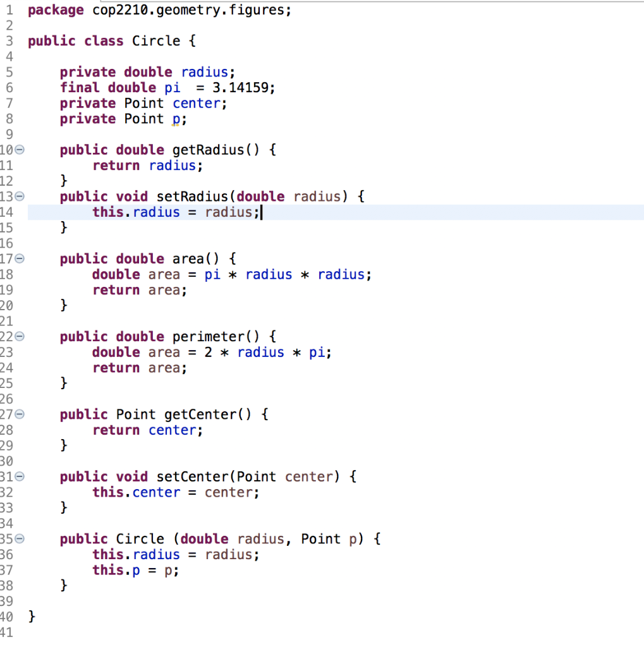Click line number 1 beside the package declaration
This screenshot has width=644, height=647.
click(9, 9)
